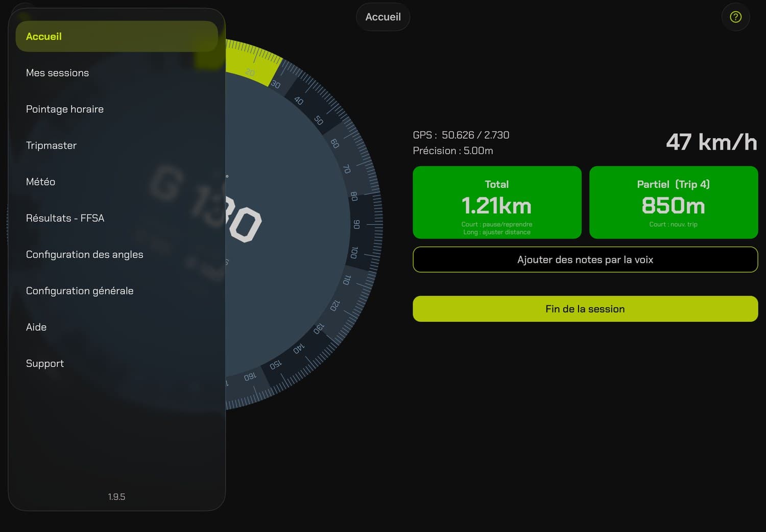Click the 47 km/h speed readout
766x532 pixels.
tap(711, 142)
